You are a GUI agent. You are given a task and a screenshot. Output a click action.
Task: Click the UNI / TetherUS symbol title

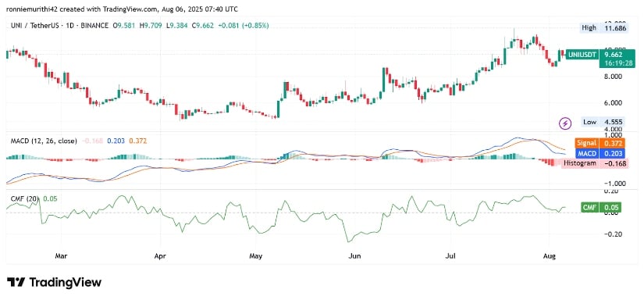[x=34, y=26]
